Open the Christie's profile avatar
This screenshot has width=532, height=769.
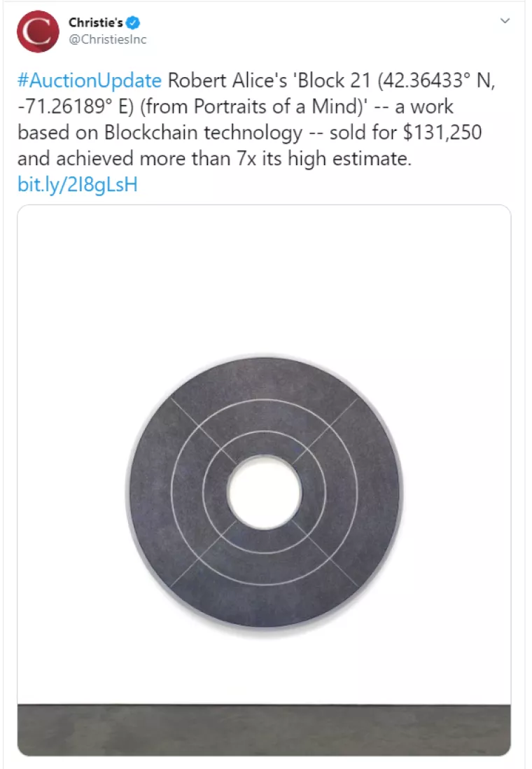pos(38,32)
